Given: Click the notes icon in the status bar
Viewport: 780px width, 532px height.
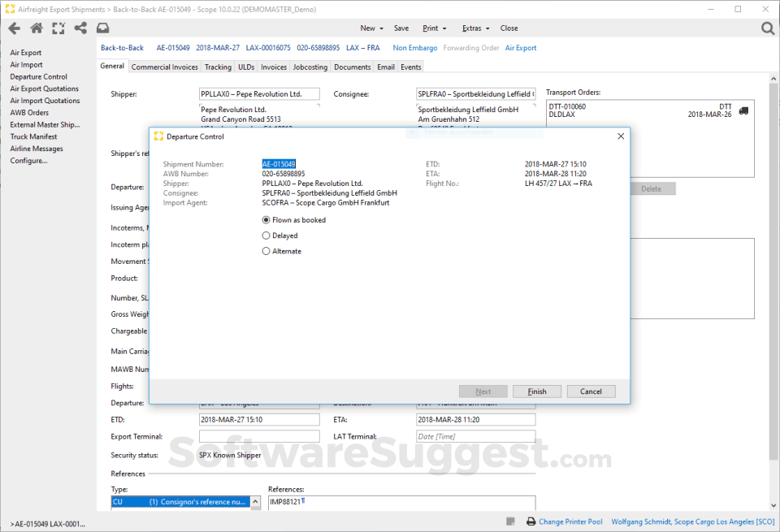Looking at the screenshot, I should [510, 521].
